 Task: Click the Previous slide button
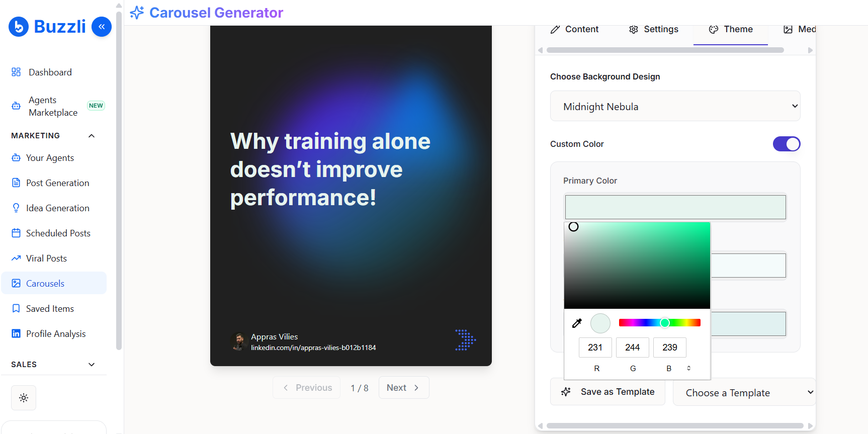click(307, 388)
